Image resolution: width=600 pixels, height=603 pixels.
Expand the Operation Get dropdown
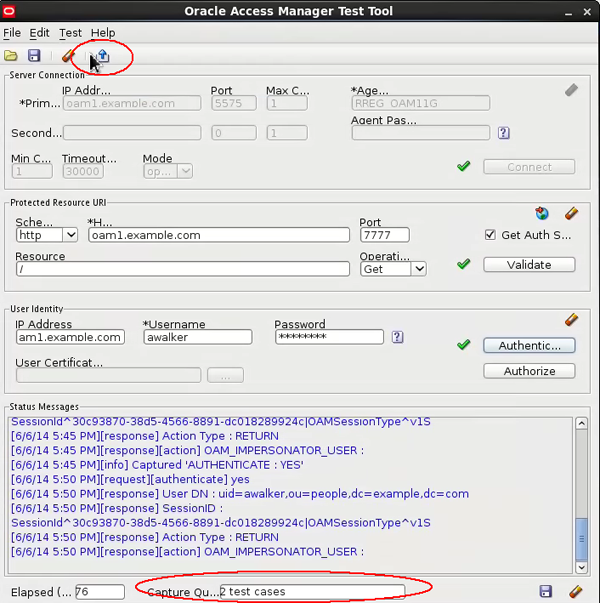[x=419, y=269]
